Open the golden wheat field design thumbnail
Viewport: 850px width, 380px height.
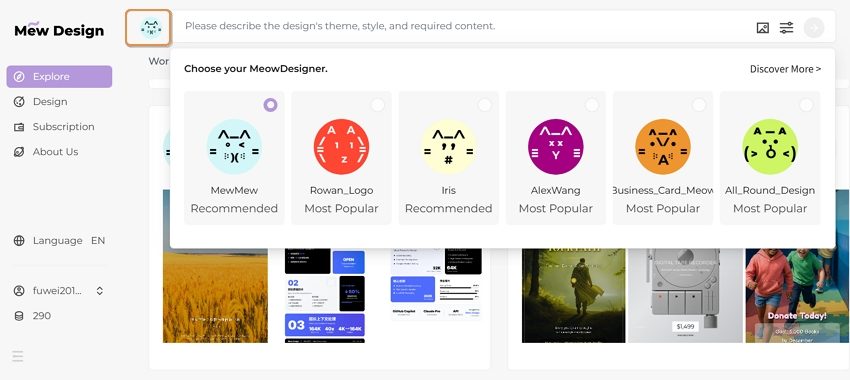coord(215,295)
